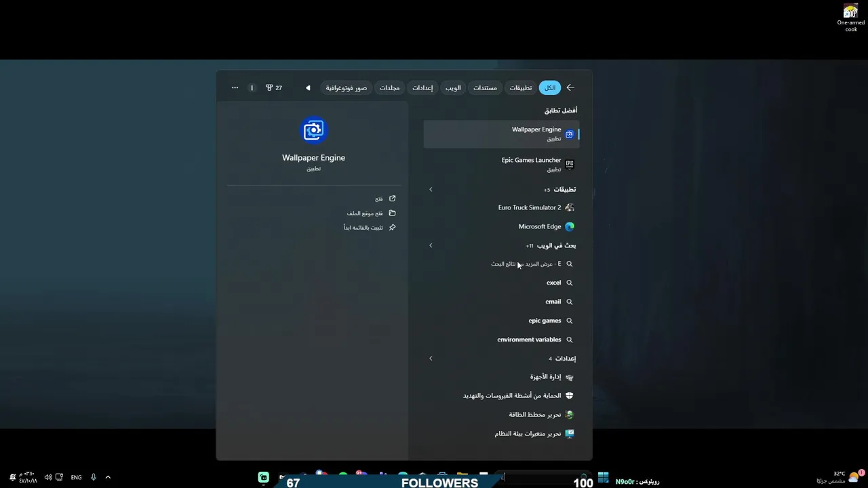Open the rewards trophy showing 27
Screen dimensions: 868x488
[x=274, y=87]
